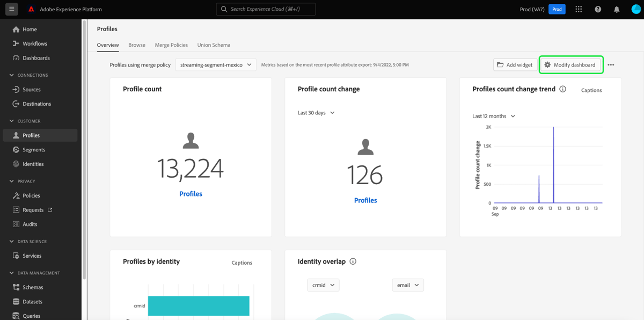Image resolution: width=644 pixels, height=320 pixels.
Task: Change the Last 30 days time range
Action: [x=316, y=112]
